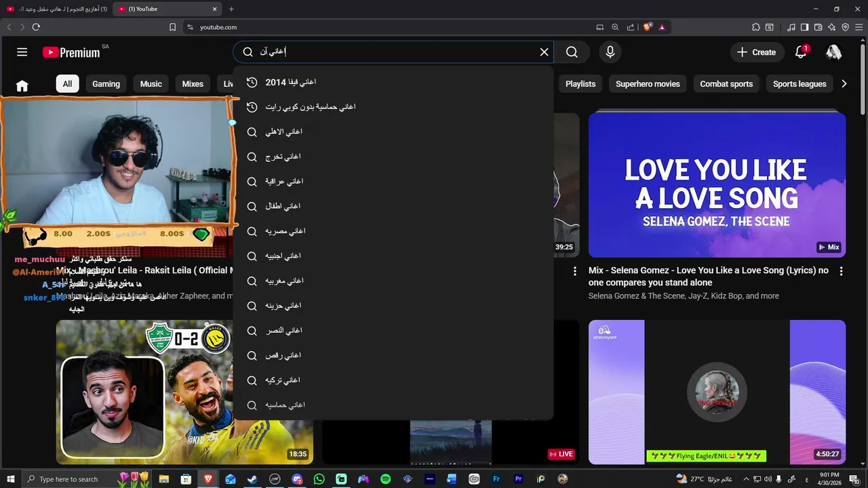Open Spotify from the taskbar
Image resolution: width=868 pixels, height=488 pixels.
(385, 479)
